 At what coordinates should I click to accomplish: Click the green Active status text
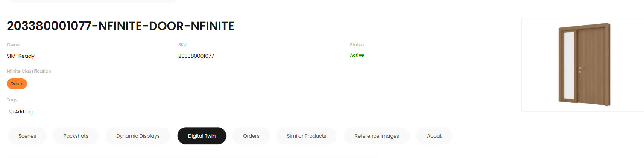(x=357, y=55)
